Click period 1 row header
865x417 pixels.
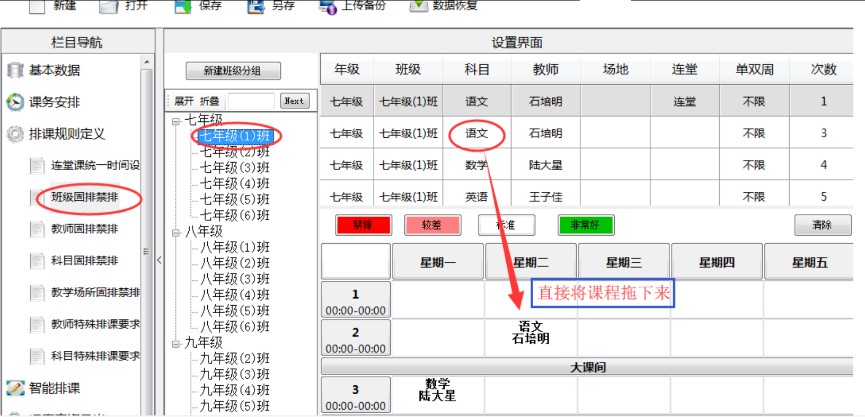pyautogui.click(x=356, y=300)
